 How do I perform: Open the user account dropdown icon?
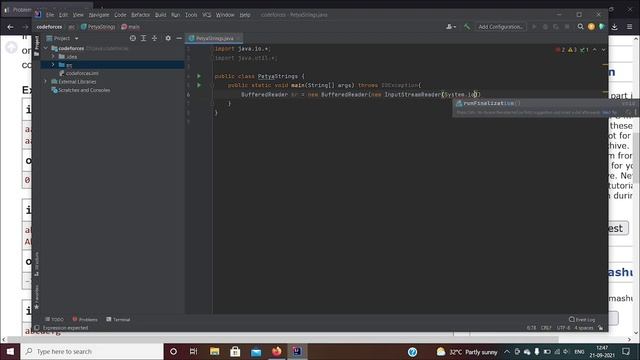(x=451, y=27)
